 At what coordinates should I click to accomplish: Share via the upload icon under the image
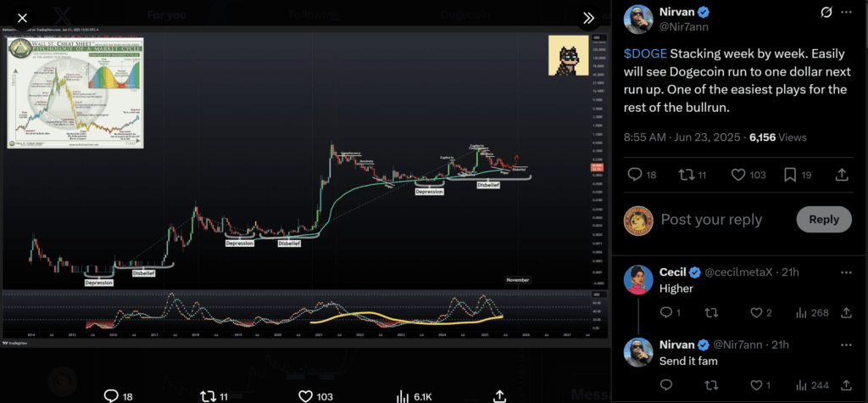coord(499,396)
